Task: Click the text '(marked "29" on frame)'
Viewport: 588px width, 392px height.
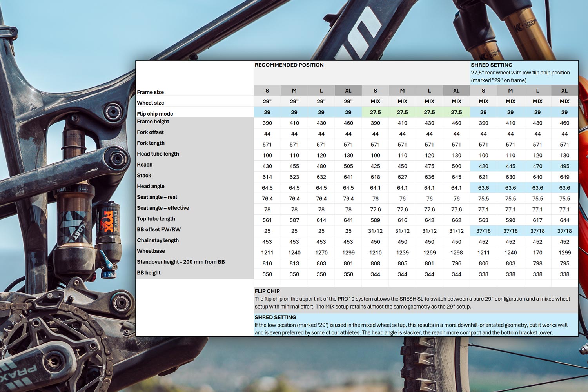Action: (x=499, y=80)
